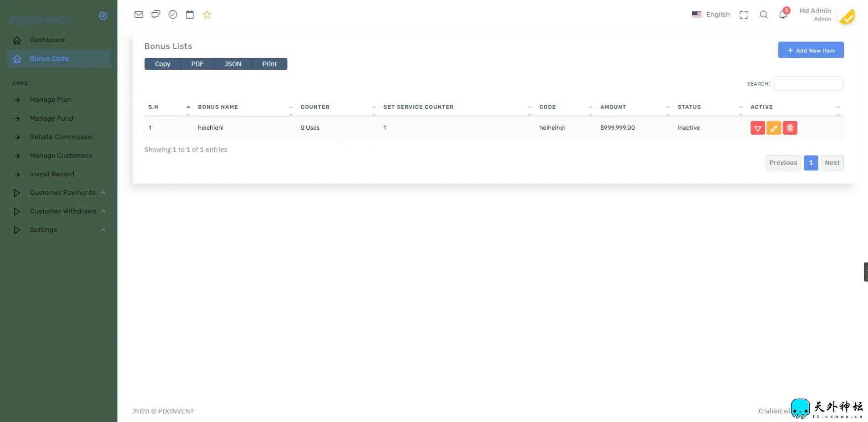The height and width of the screenshot is (422, 868).
Task: Sort table by Counter column
Action: click(x=338, y=107)
